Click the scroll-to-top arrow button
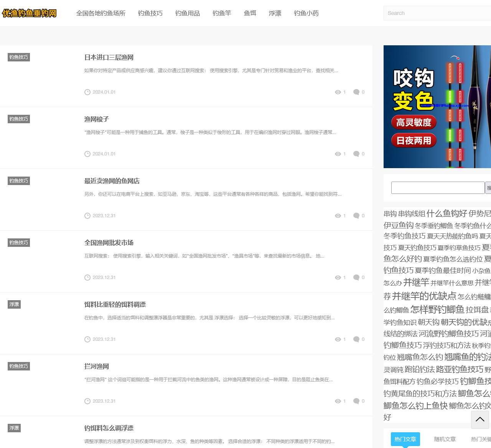Screen dimensions: 491x448 [480, 419]
